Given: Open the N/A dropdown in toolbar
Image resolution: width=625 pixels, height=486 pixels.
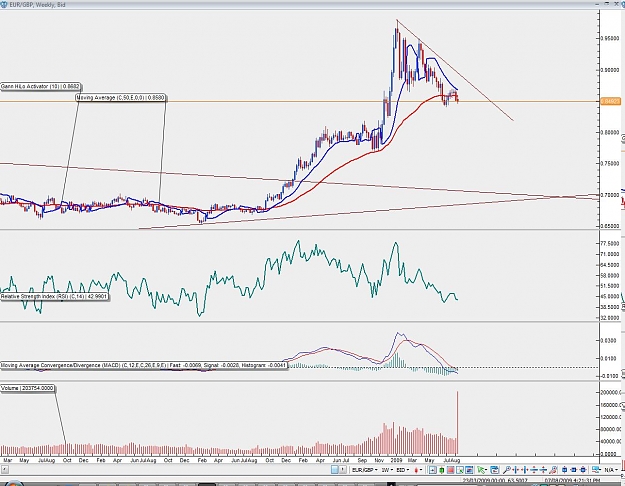Looking at the screenshot, I should 611,470.
